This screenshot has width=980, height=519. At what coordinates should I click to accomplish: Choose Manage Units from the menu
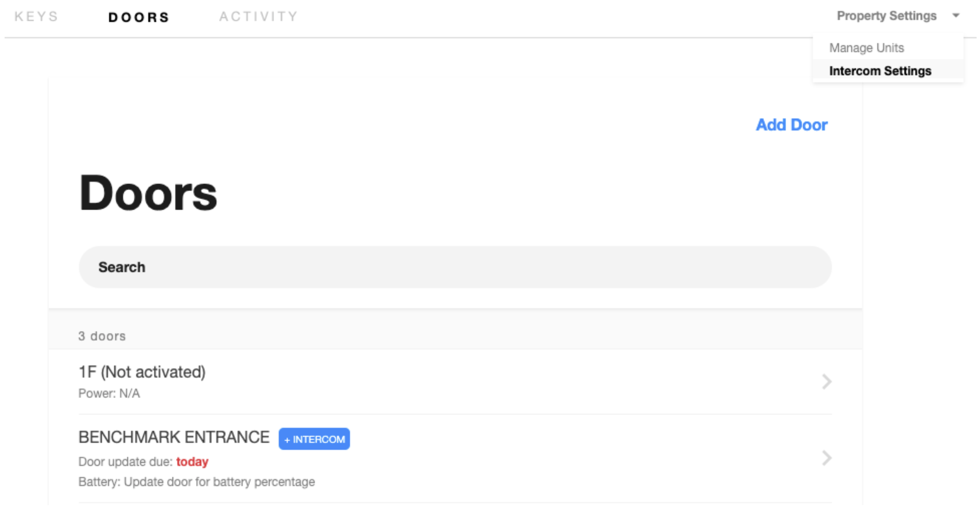pyautogui.click(x=867, y=48)
